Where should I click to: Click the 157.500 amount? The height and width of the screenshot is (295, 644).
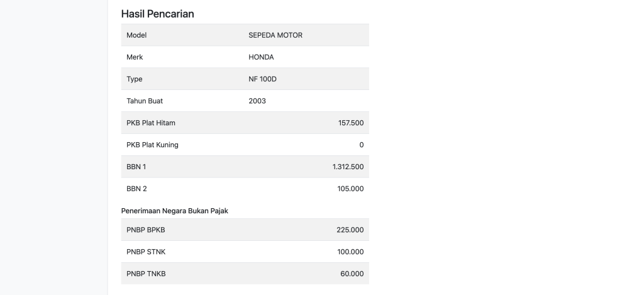351,123
